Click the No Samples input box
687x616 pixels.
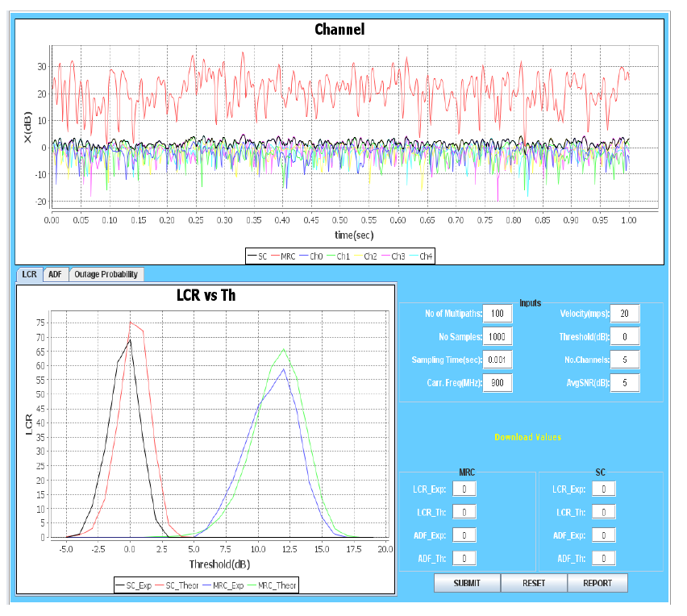click(498, 337)
